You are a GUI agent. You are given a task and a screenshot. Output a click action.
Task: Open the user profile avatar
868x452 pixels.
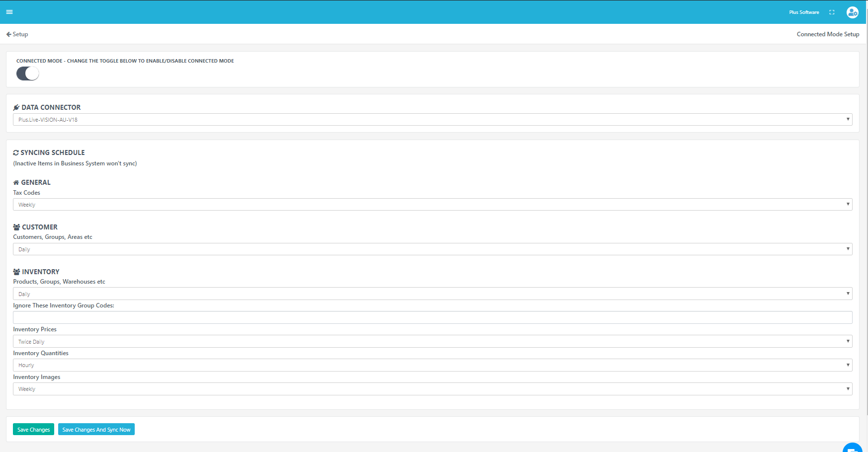pos(853,12)
